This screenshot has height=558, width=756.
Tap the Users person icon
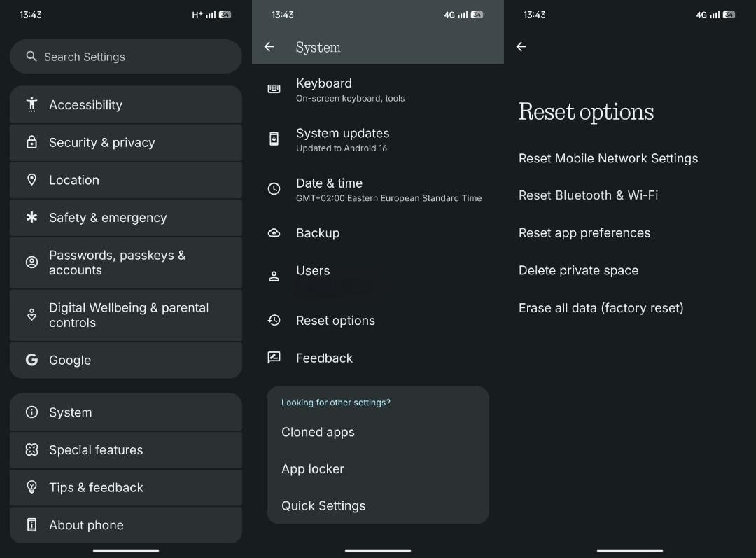[274, 277]
